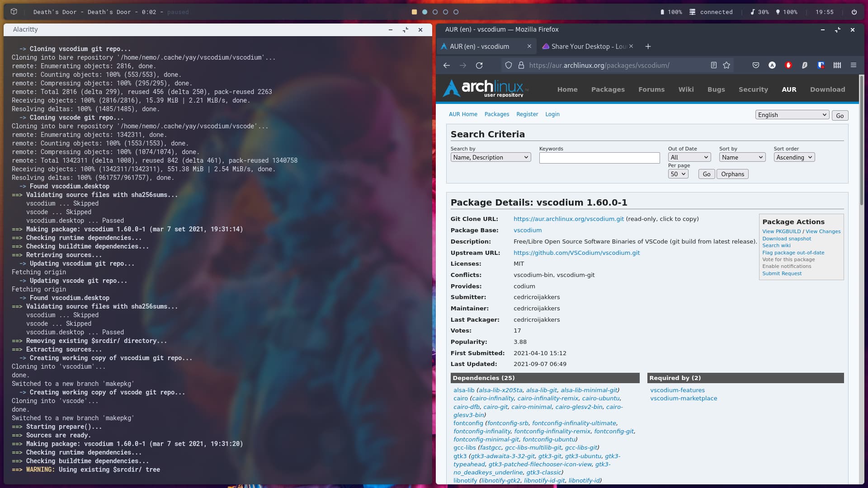
Task: Open a new Firefox tab
Action: pos(648,47)
